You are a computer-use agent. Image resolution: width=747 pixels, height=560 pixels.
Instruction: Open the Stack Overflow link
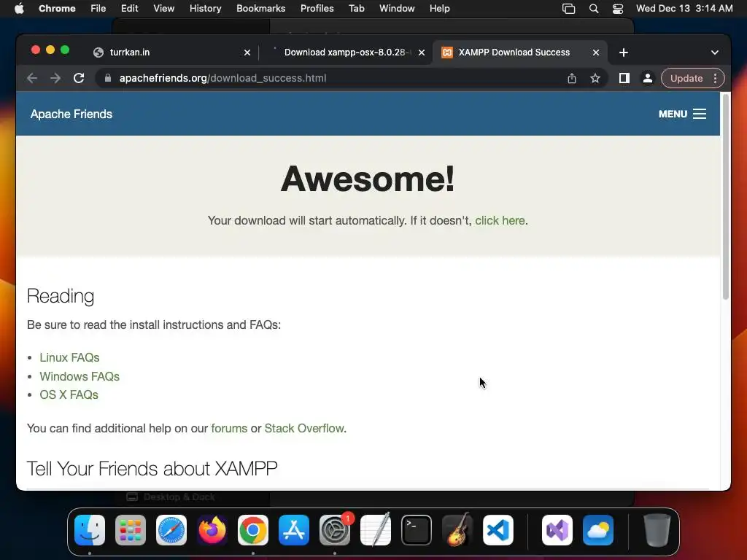pos(304,428)
